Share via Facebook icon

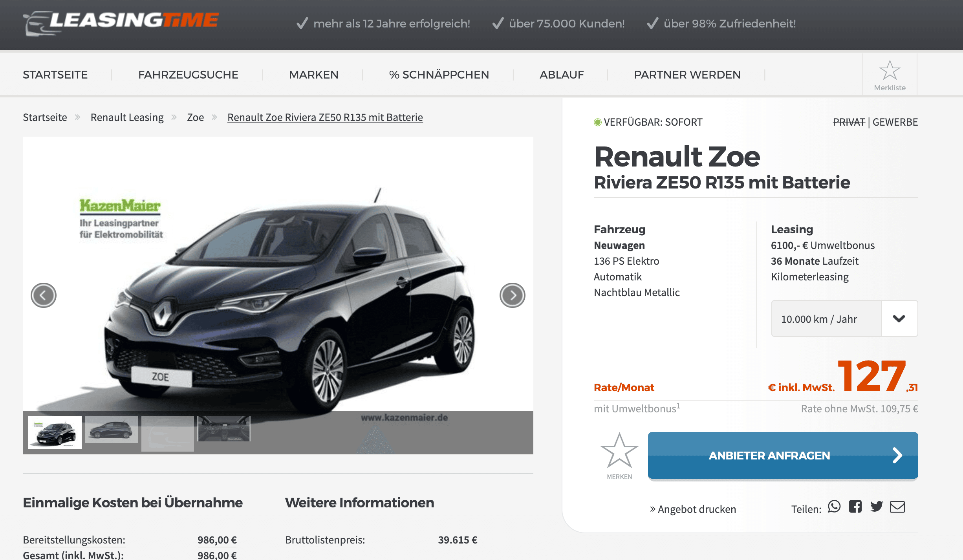pos(855,507)
